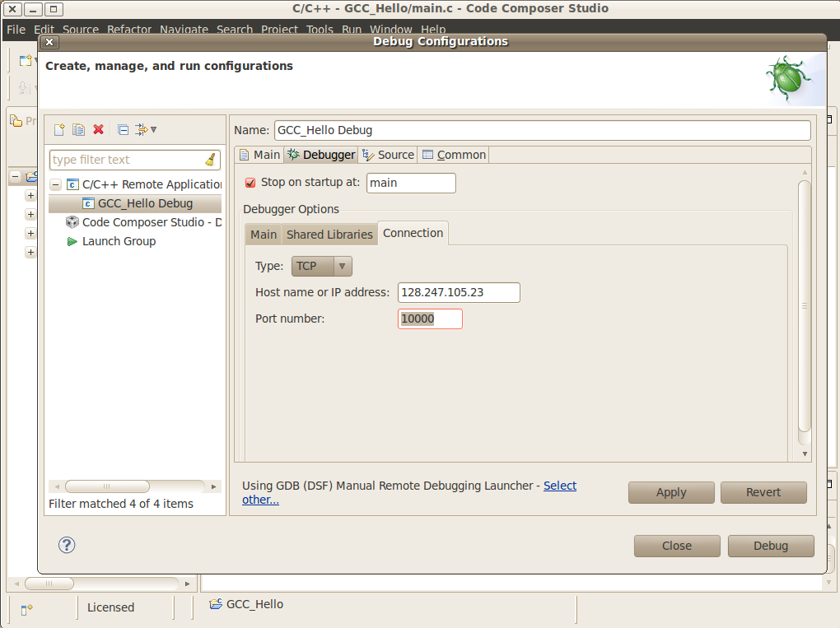Open the Help button in dialog corner
This screenshot has width=840, height=628.
(x=66, y=545)
